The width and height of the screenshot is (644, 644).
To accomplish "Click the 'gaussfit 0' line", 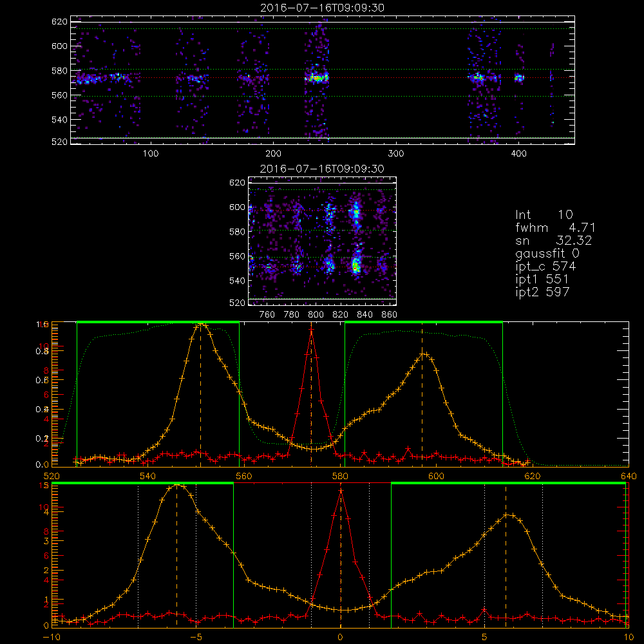I will tap(547, 254).
